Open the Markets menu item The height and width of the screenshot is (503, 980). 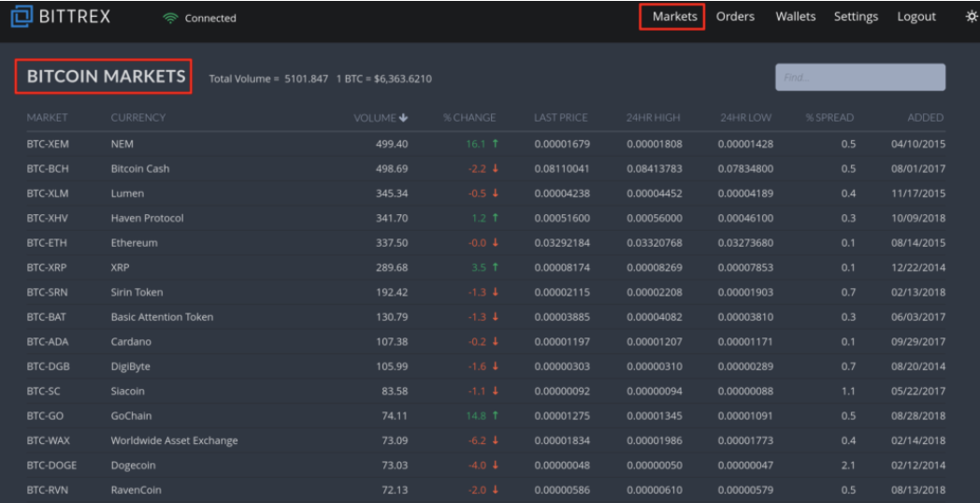[674, 17]
